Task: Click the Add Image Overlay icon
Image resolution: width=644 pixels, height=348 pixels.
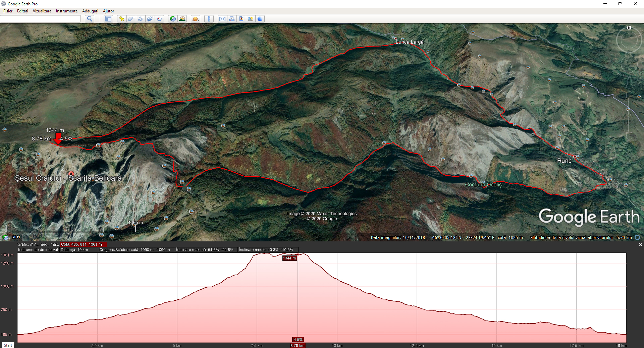Action: coord(150,19)
